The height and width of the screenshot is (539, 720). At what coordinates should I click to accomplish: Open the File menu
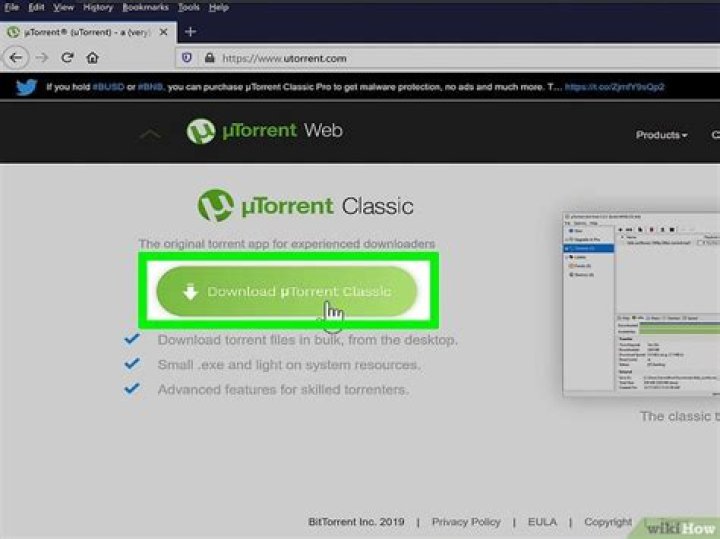12,7
